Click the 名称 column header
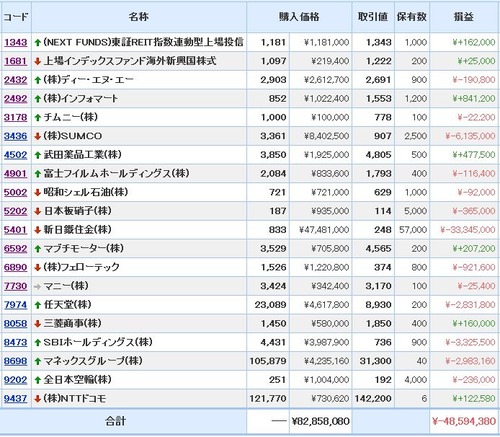This screenshot has height=437, width=500. coord(139,17)
